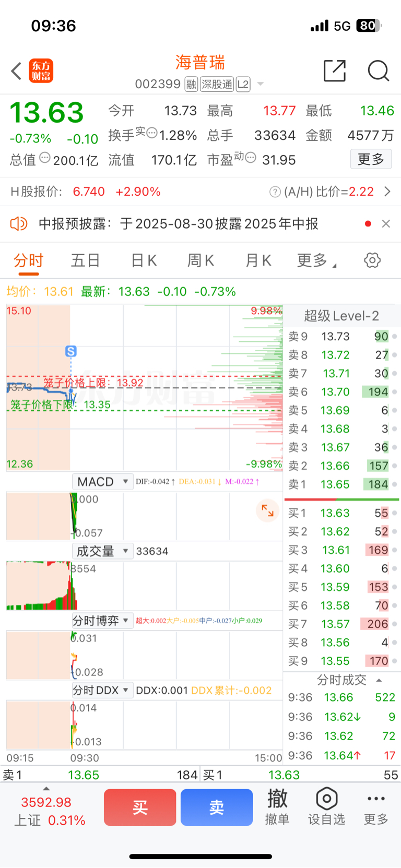Tap the dot next to 卖2 row

[x=395, y=466]
